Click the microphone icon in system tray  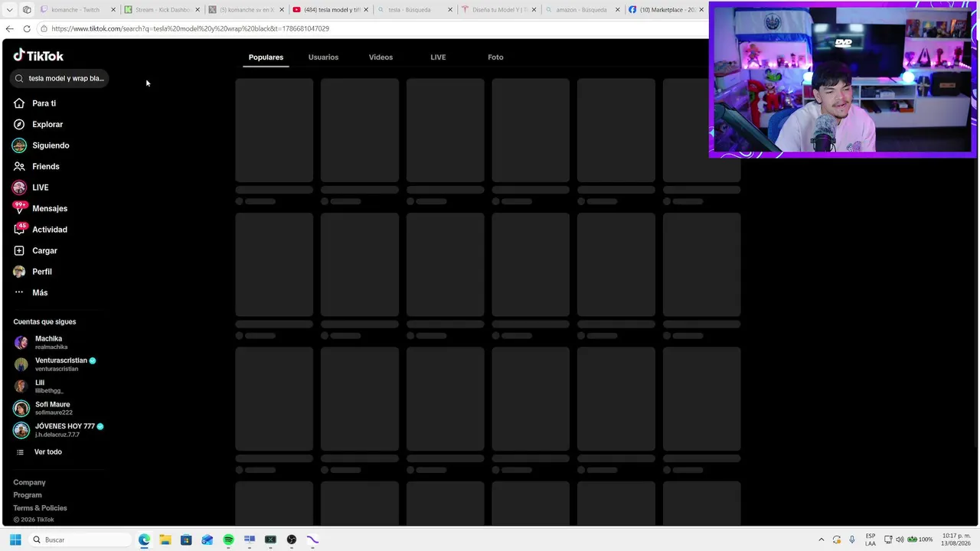click(852, 540)
